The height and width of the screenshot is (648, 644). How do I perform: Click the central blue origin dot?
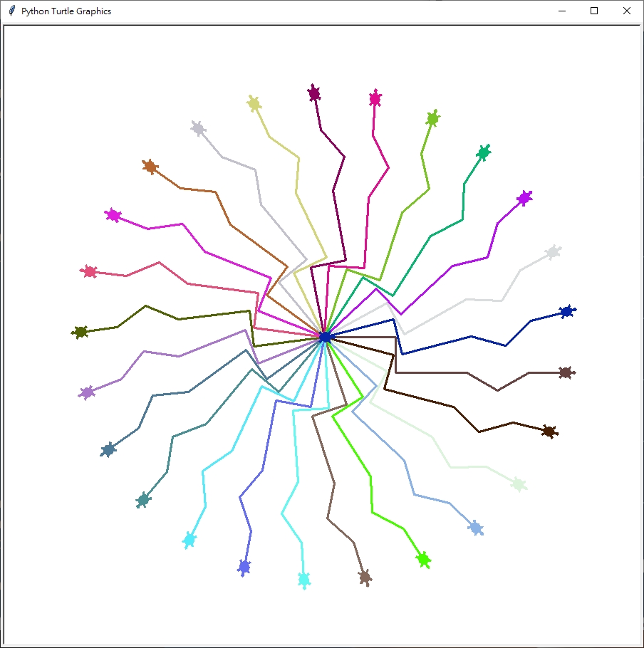tap(325, 337)
